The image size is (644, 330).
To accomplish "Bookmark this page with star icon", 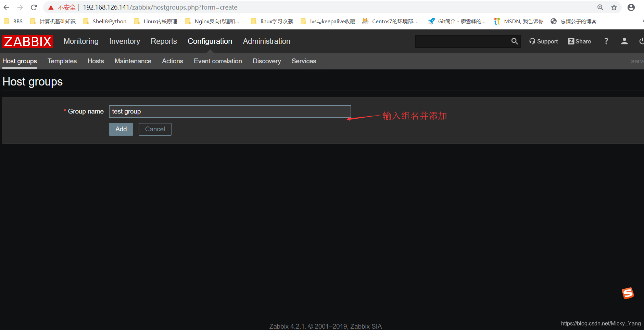I will (x=614, y=7).
